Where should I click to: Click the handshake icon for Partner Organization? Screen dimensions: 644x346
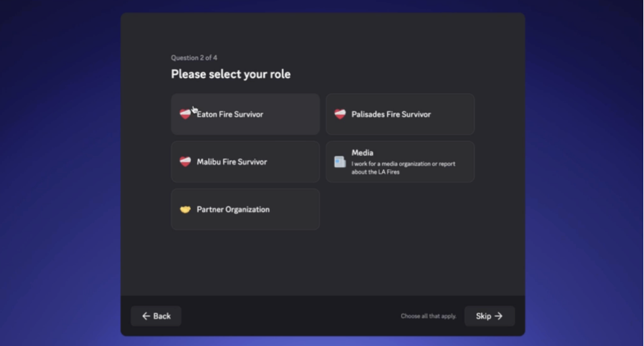(185, 209)
